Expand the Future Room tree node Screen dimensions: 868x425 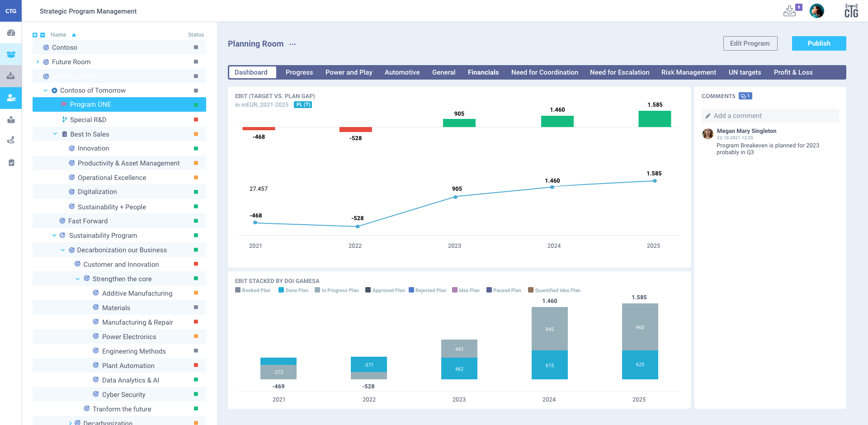click(38, 61)
